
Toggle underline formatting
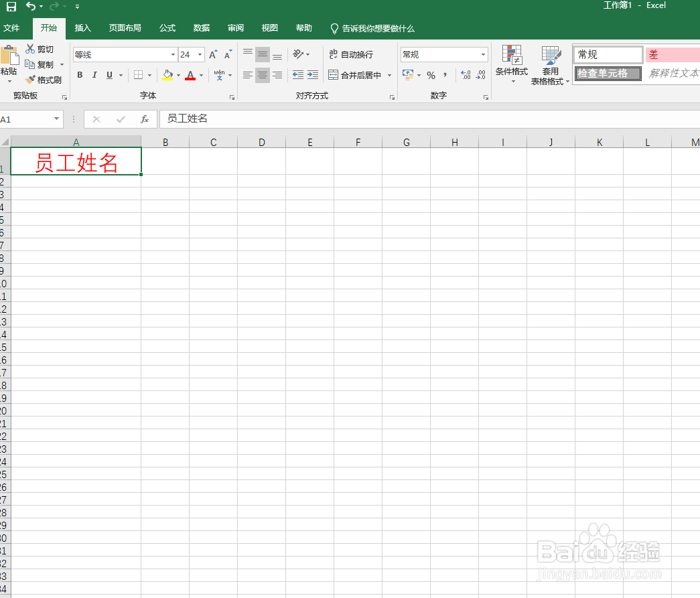point(109,75)
